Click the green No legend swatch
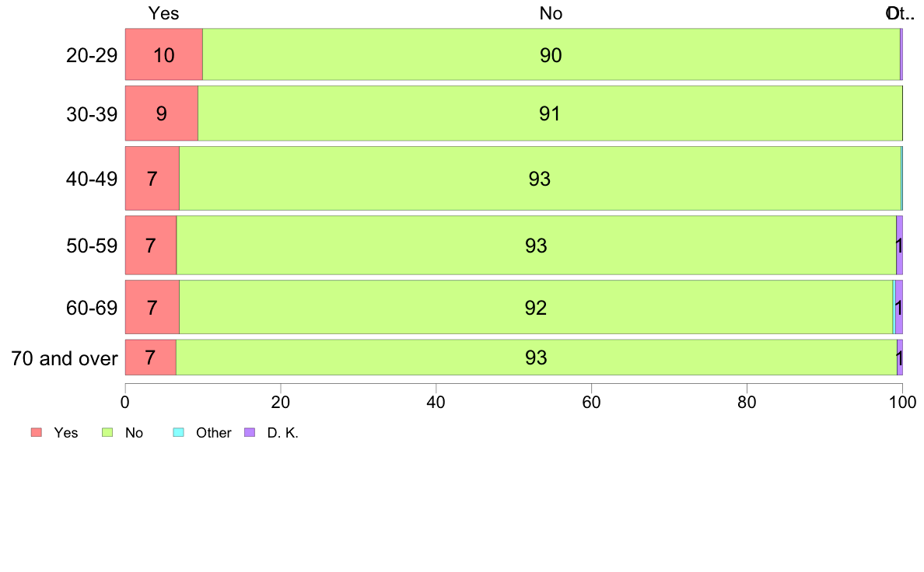This screenshot has width=924, height=572. 107,432
